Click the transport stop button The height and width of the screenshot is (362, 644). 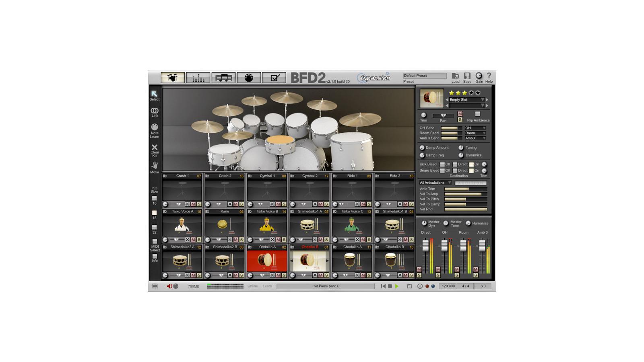(x=390, y=286)
